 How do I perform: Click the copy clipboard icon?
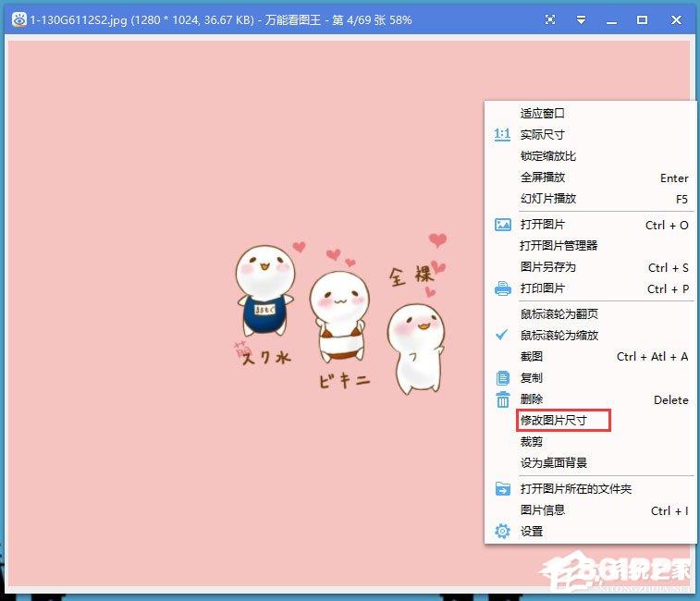503,378
